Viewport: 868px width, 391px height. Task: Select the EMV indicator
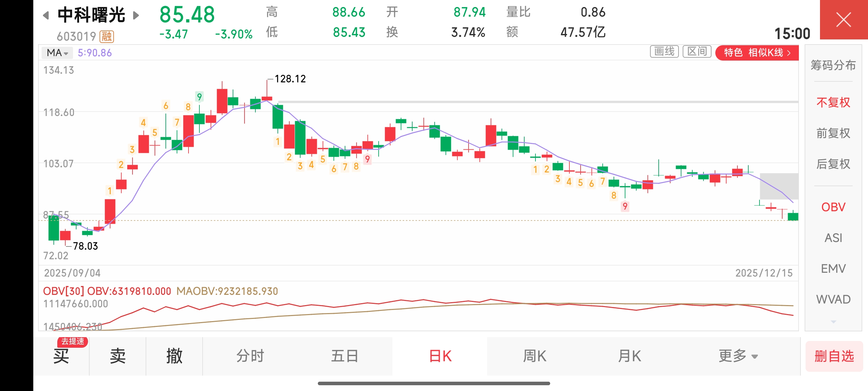point(833,269)
